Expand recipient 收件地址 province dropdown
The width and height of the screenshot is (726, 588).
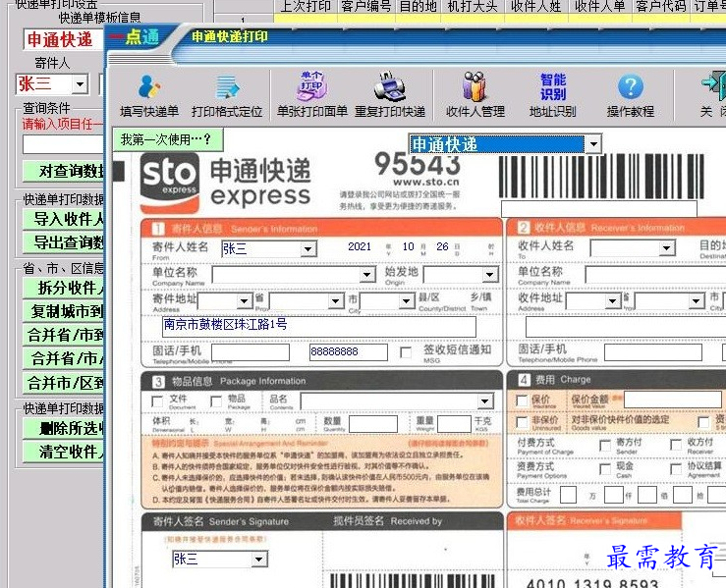pyautogui.click(x=612, y=301)
